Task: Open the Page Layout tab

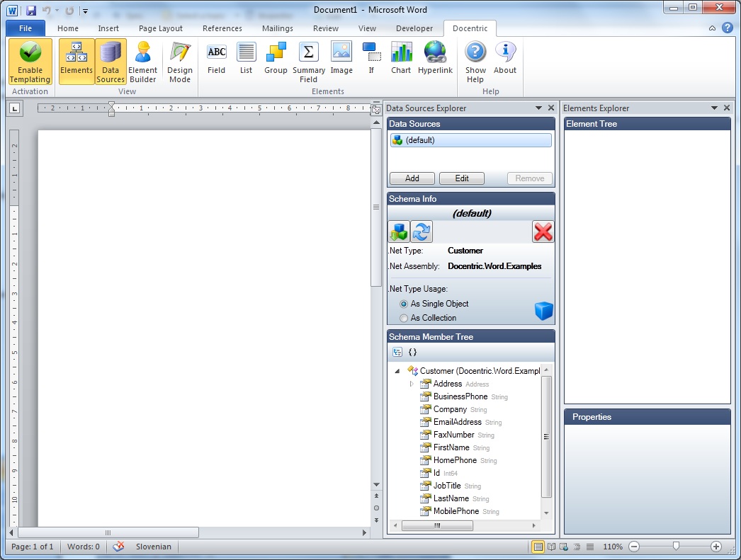Action: click(x=161, y=28)
